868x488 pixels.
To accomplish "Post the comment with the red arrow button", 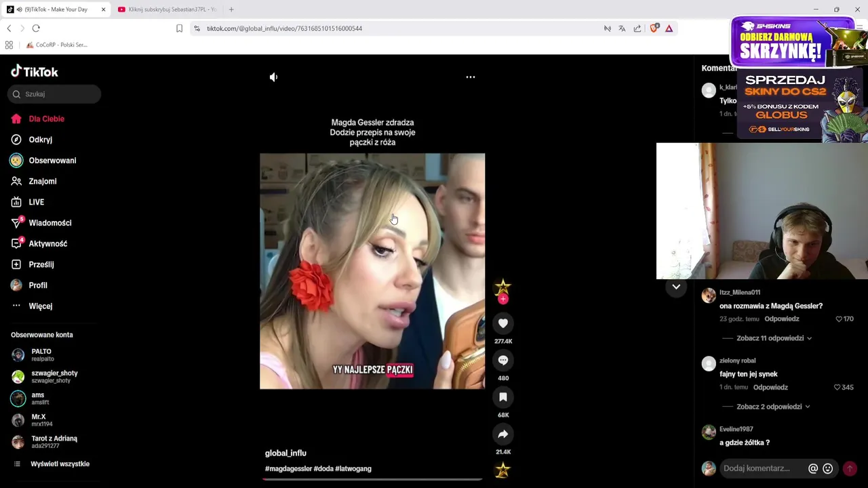I will click(850, 468).
